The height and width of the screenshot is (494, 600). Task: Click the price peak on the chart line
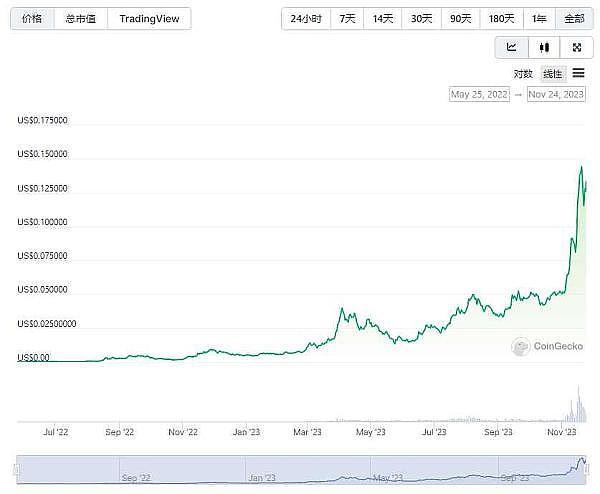point(581,167)
